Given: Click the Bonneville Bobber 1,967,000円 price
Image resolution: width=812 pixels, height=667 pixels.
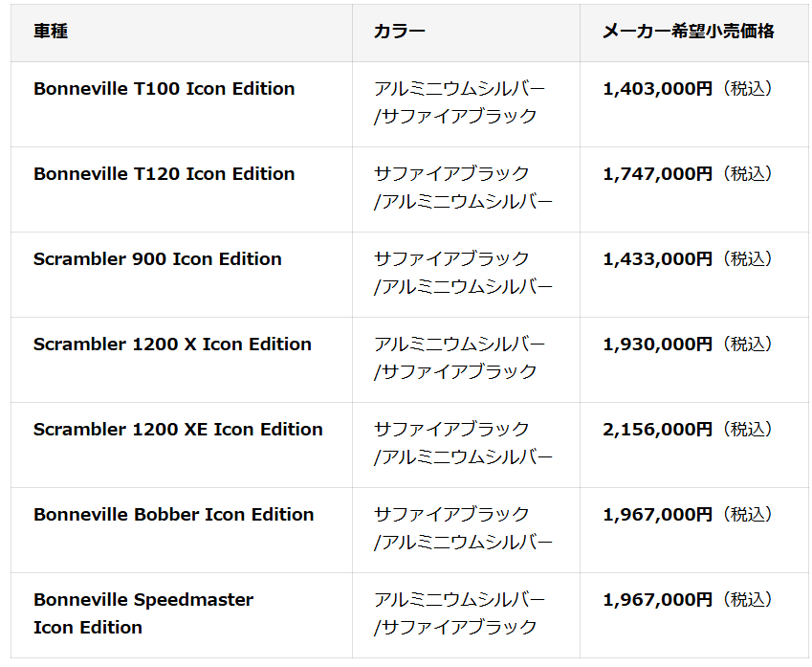Looking at the screenshot, I should (x=658, y=515).
